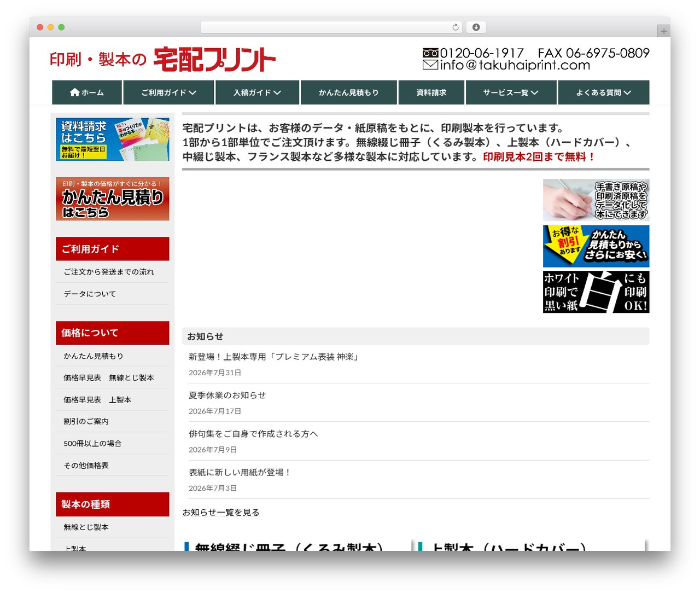
Task: Open a new tab with plus button
Action: (663, 31)
